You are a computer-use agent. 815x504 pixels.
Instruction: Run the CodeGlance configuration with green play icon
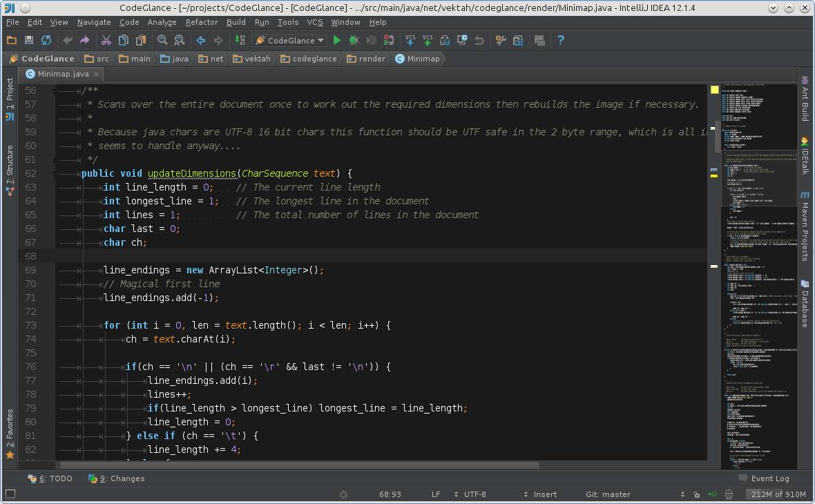click(x=337, y=40)
